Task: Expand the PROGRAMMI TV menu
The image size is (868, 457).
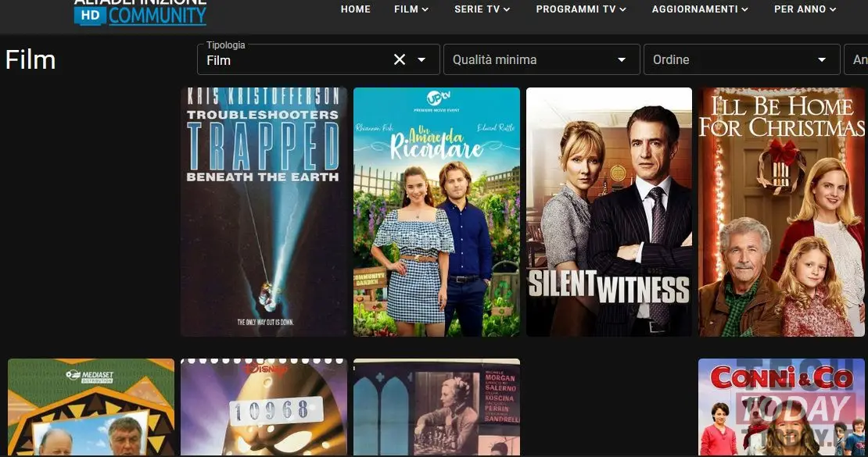Action: (581, 9)
